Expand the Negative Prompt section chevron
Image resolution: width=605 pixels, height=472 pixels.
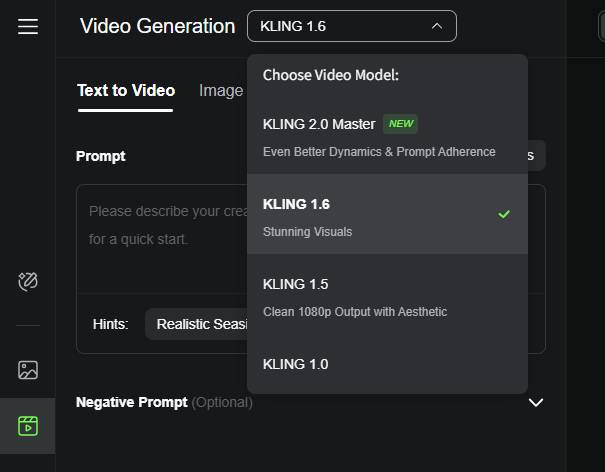(536, 403)
